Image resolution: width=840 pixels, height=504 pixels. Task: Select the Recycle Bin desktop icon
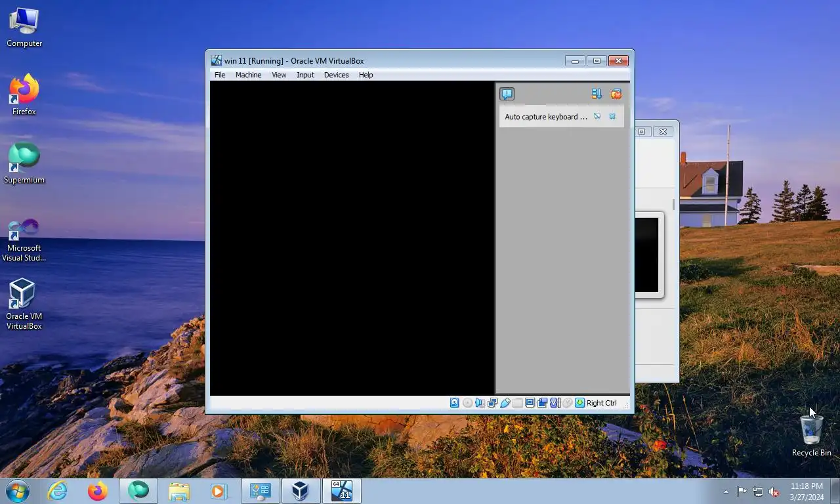[811, 436]
